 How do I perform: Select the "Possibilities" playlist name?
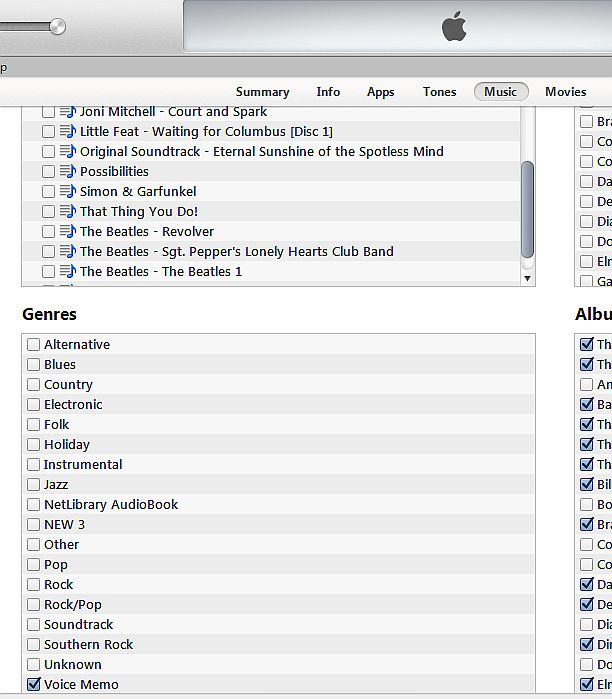[x=114, y=172]
